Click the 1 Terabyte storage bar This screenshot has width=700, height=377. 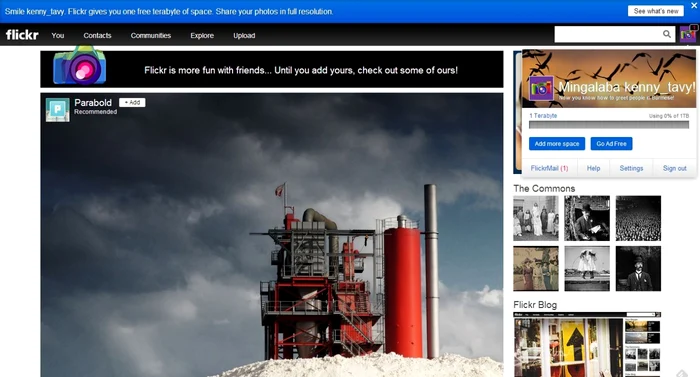tap(609, 125)
